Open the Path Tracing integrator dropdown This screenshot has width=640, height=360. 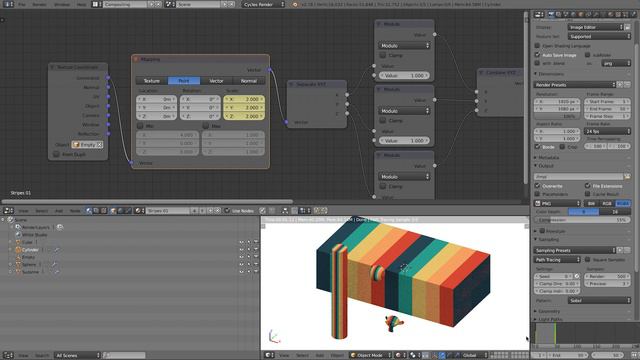coord(557,260)
